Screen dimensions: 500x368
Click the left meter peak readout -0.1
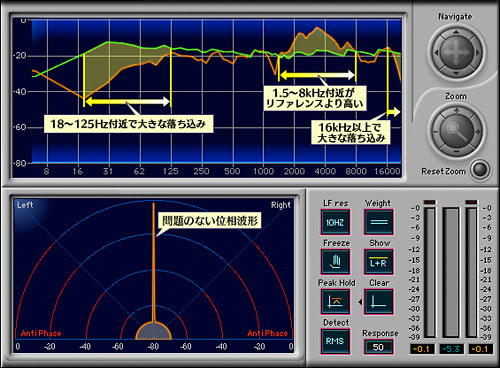tap(422, 349)
